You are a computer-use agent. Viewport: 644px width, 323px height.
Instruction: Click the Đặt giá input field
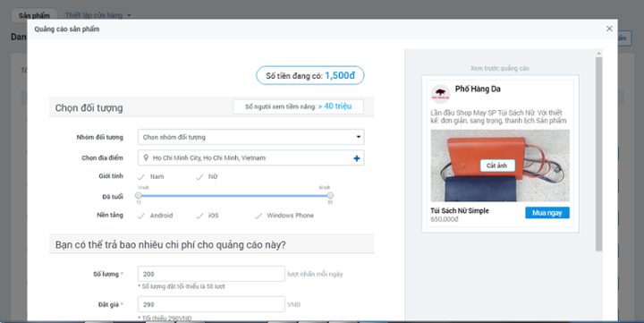(211, 304)
